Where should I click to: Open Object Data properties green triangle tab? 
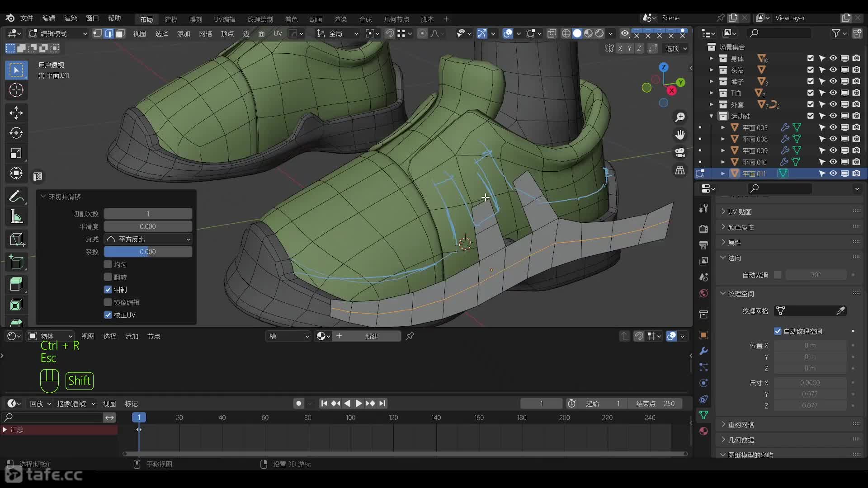tap(703, 415)
